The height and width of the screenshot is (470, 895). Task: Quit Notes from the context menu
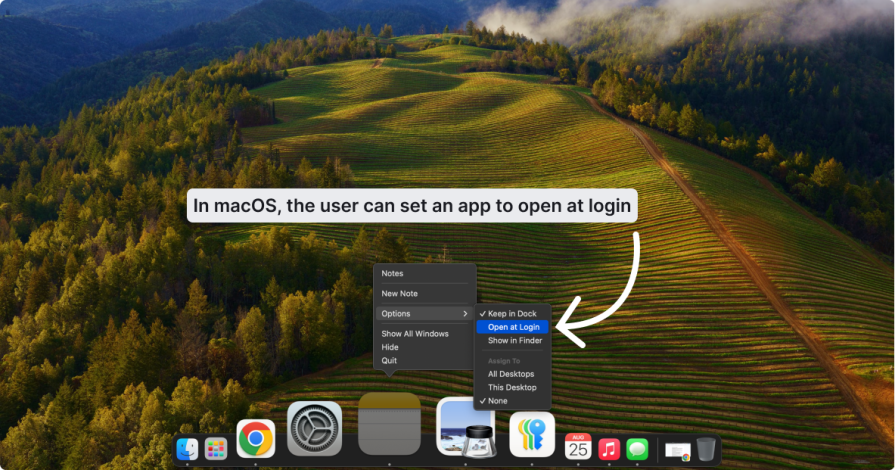pyautogui.click(x=389, y=360)
